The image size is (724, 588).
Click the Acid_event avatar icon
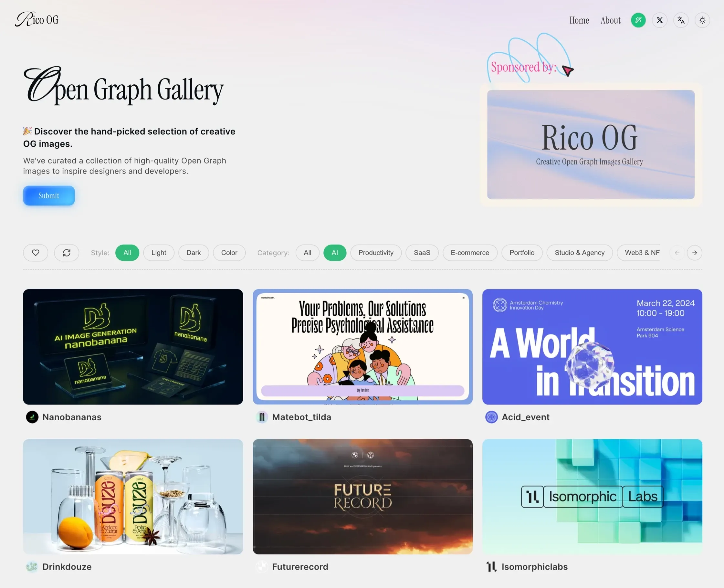click(491, 417)
